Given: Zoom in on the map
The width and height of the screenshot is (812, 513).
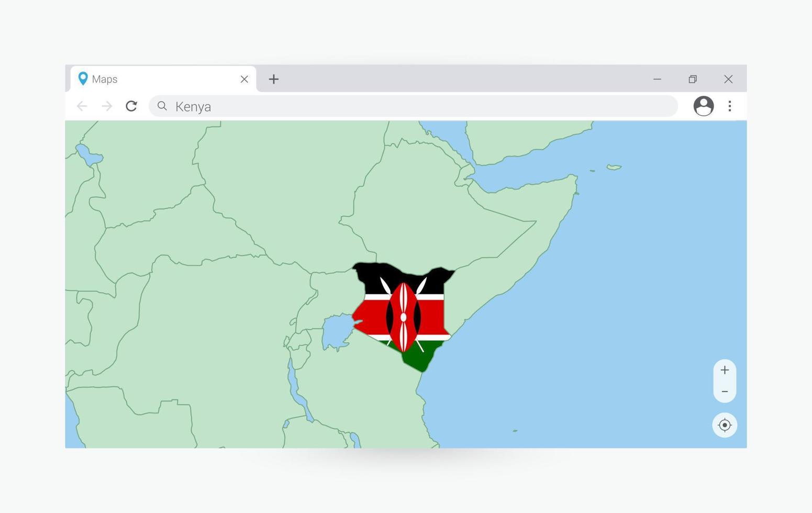Looking at the screenshot, I should [725, 370].
